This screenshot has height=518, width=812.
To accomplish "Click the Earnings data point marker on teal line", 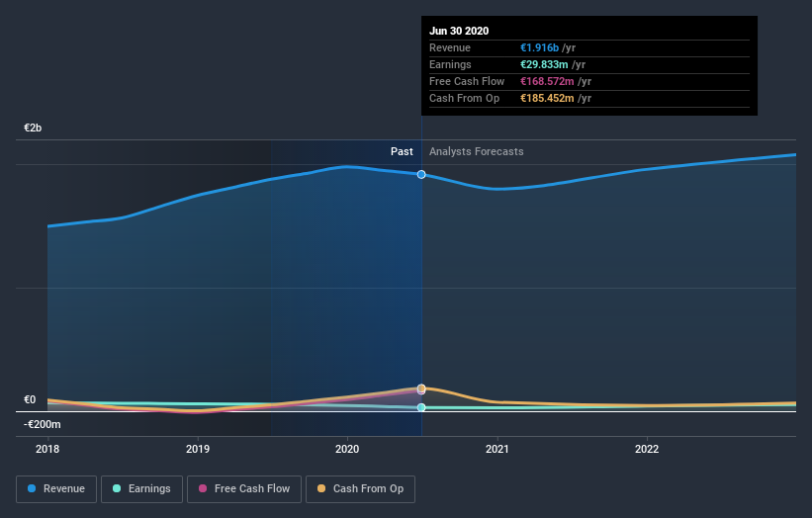I will coord(421,407).
